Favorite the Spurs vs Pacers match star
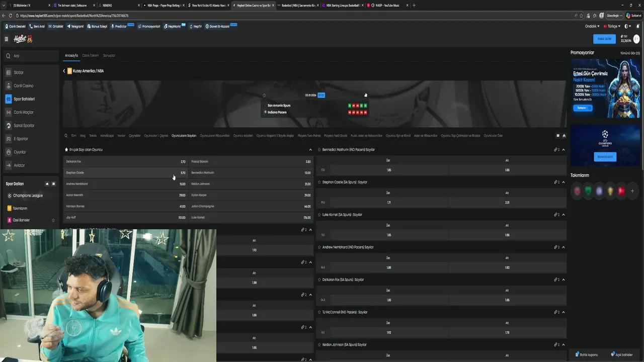Image resolution: width=644 pixels, height=362 pixels. click(264, 95)
